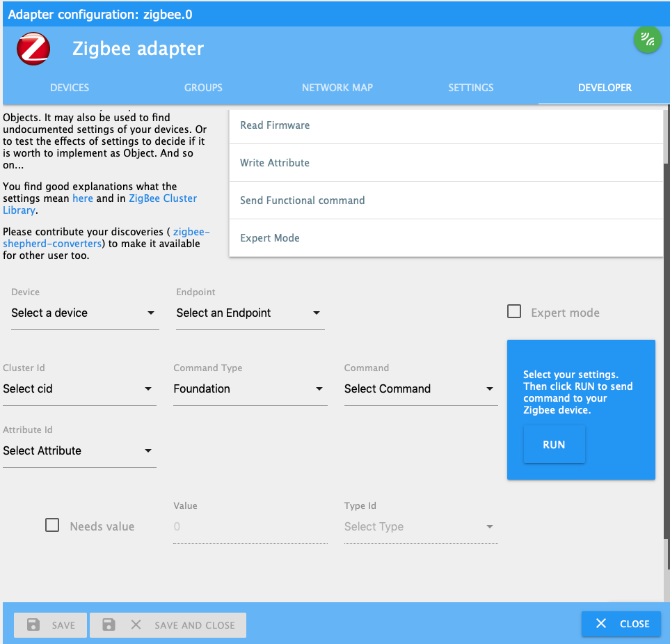Click the Zigbee adapter logo icon
This screenshot has height=644, width=670.
pos(33,49)
